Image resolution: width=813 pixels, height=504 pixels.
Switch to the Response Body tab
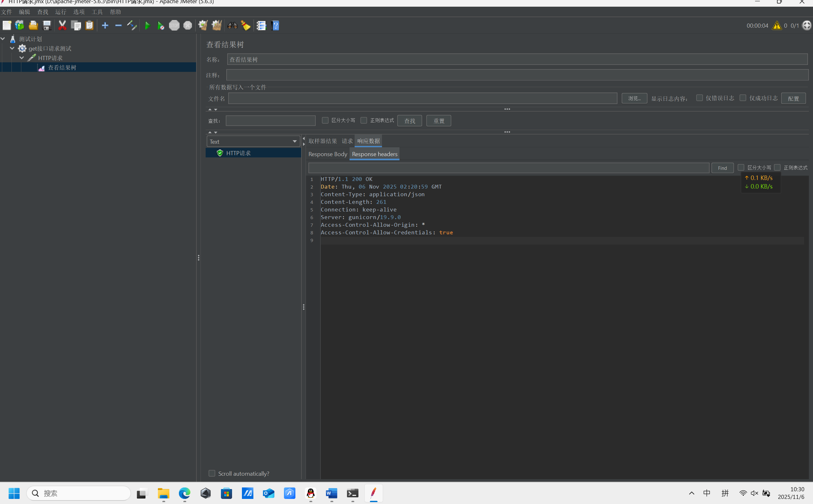click(328, 154)
